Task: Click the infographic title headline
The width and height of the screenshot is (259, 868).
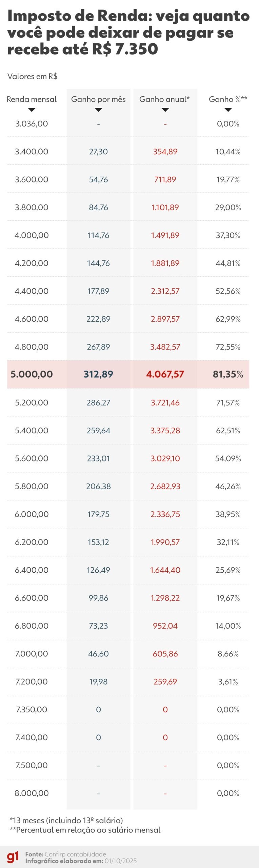Action: pos(128,33)
